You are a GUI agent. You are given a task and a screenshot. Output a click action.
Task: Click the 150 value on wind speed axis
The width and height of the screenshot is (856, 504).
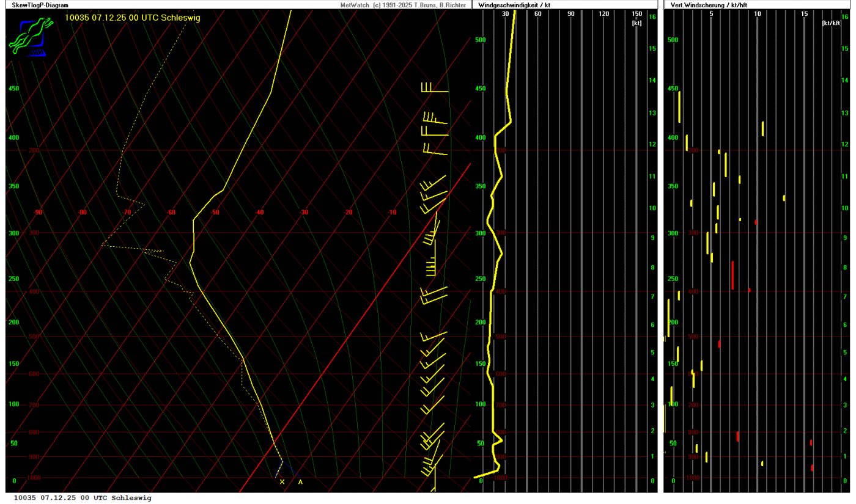[636, 14]
